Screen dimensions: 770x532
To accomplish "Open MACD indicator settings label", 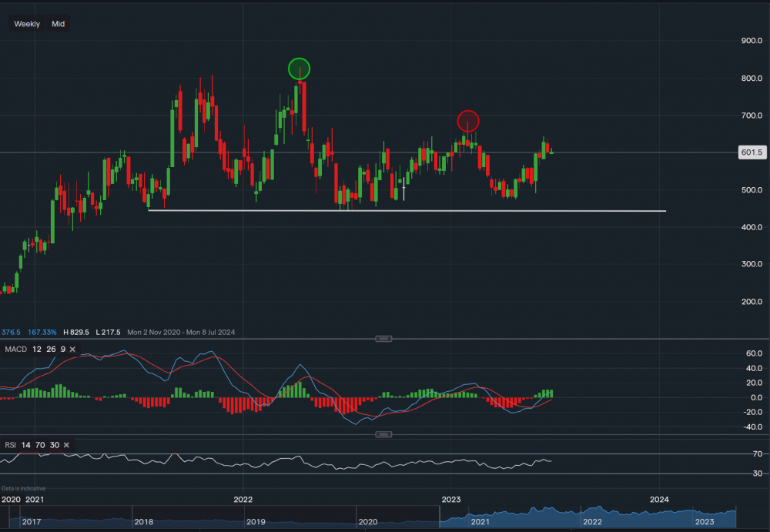I will (15, 350).
